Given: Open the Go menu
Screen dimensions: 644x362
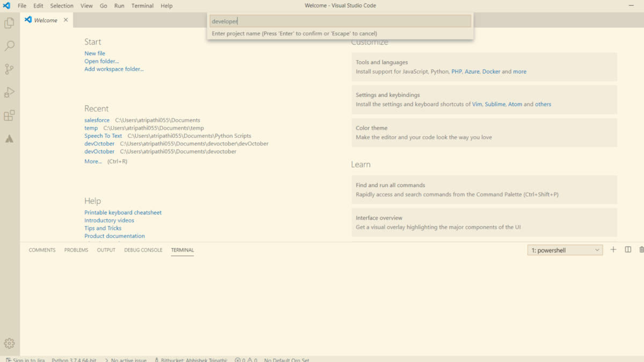Looking at the screenshot, I should click(104, 5).
